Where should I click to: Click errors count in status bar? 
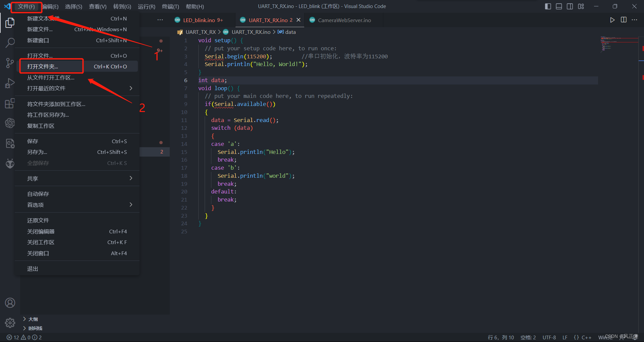tap(13, 337)
